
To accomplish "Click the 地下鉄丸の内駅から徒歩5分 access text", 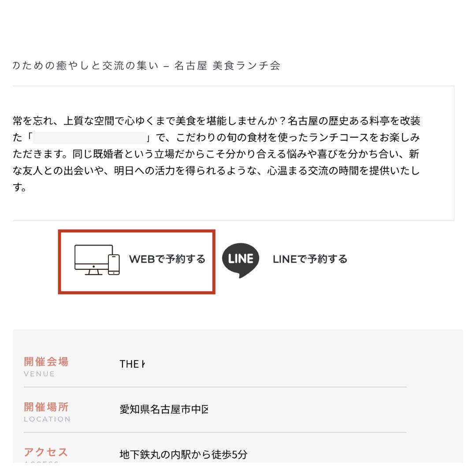I will pyautogui.click(x=183, y=454).
